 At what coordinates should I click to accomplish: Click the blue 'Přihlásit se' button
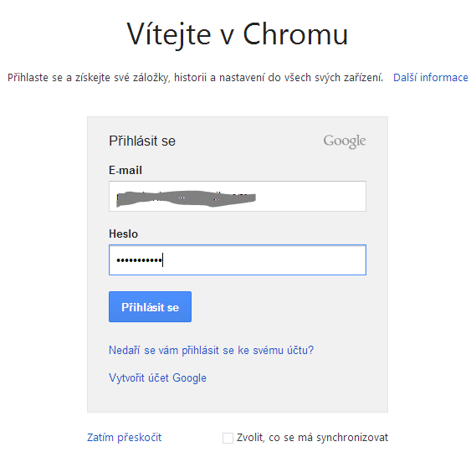(x=150, y=306)
